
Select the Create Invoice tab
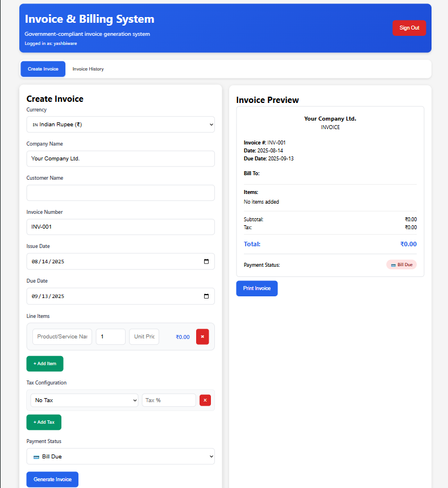tap(43, 69)
